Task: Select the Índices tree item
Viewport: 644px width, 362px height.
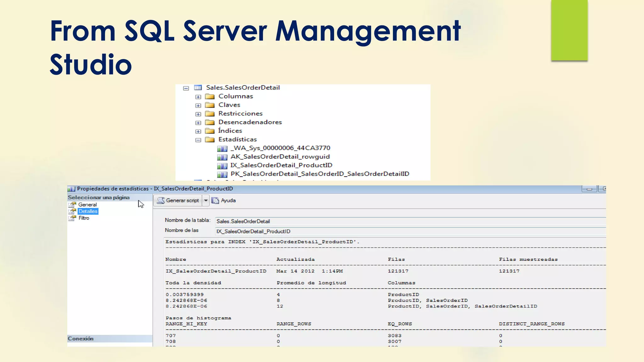Action: click(x=230, y=131)
